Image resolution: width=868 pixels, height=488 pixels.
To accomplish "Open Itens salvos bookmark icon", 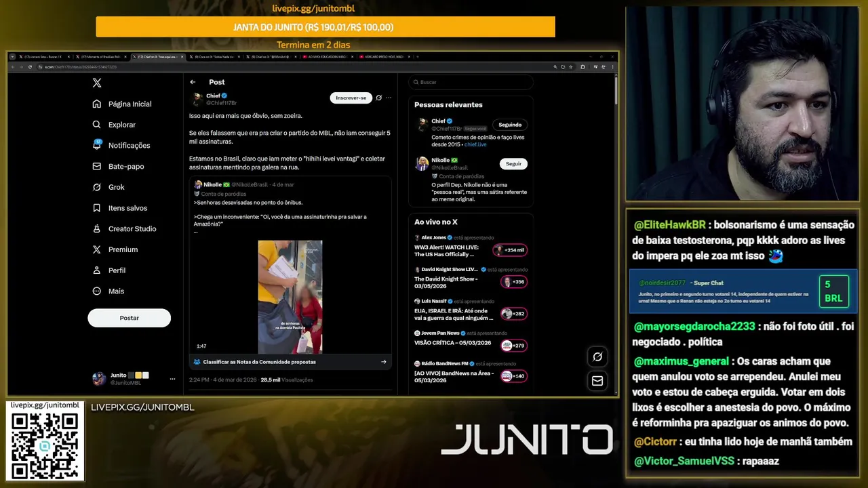I will pos(97,208).
